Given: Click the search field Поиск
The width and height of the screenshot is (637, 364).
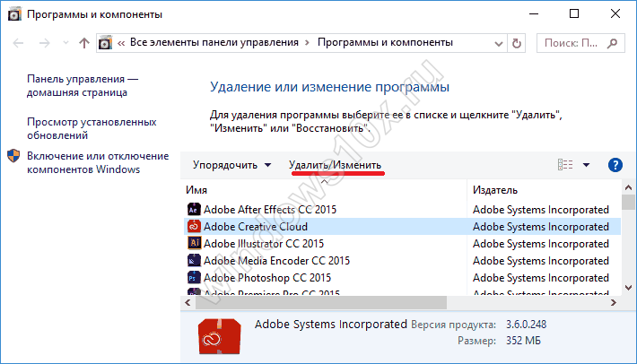Looking at the screenshot, I should coord(580,43).
